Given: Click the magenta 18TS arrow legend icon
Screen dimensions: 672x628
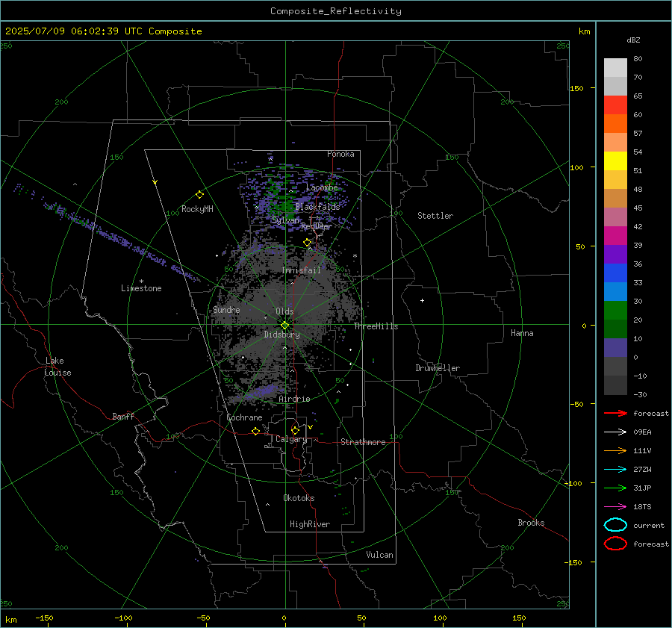Looking at the screenshot, I should tap(615, 507).
